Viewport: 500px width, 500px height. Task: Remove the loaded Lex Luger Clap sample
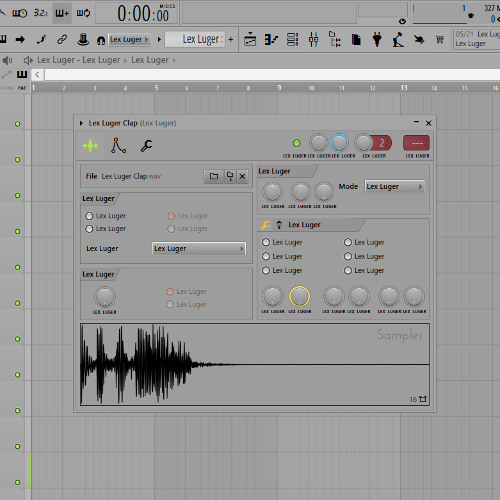[242, 176]
